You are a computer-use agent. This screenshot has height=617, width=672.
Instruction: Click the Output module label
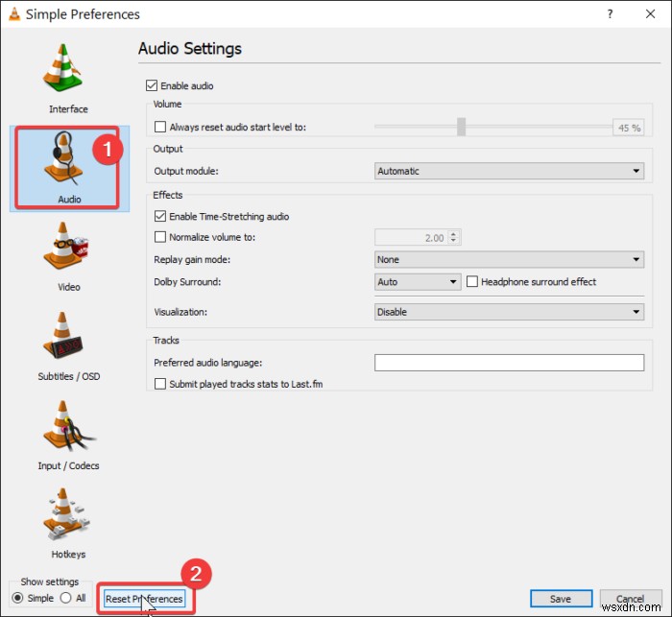coord(186,171)
